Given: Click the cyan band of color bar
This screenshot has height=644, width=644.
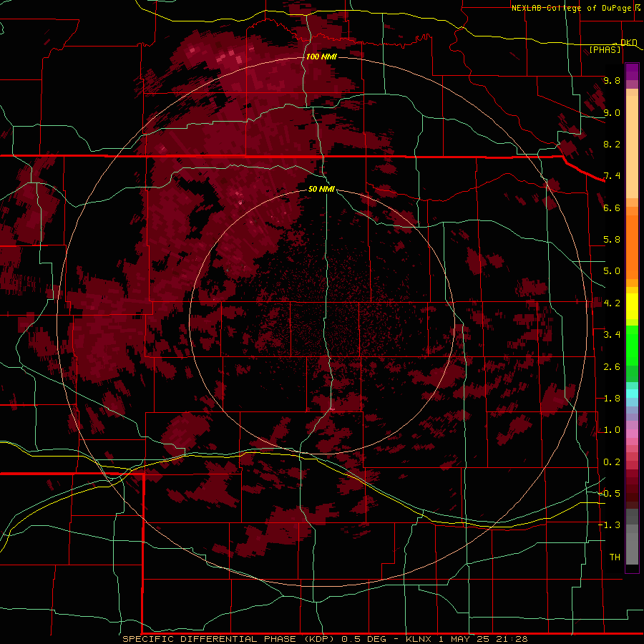Looking at the screenshot, I should pos(632,394).
